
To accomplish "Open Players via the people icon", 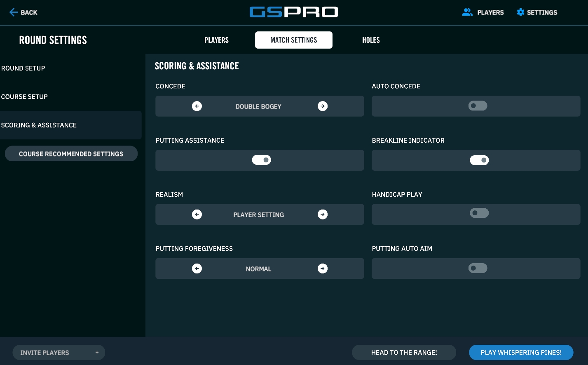I will (x=467, y=12).
